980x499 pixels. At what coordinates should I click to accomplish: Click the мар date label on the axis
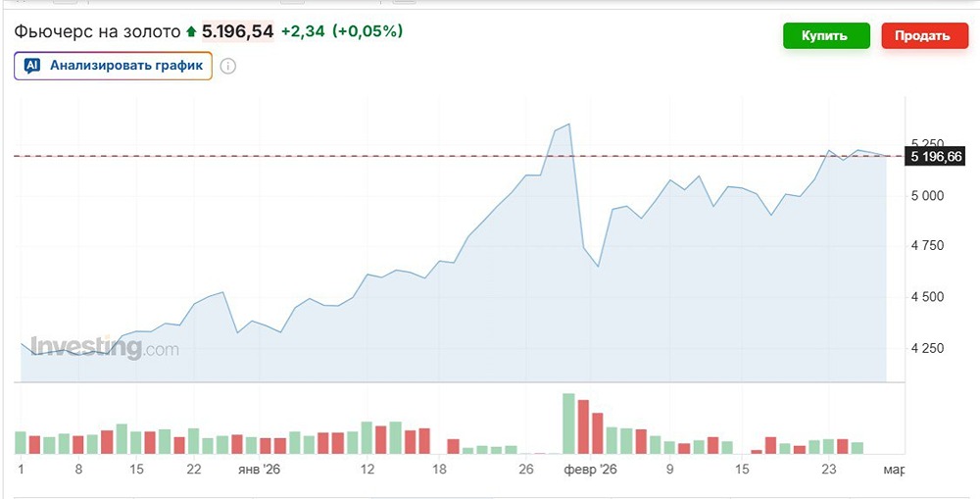pyautogui.click(x=893, y=471)
